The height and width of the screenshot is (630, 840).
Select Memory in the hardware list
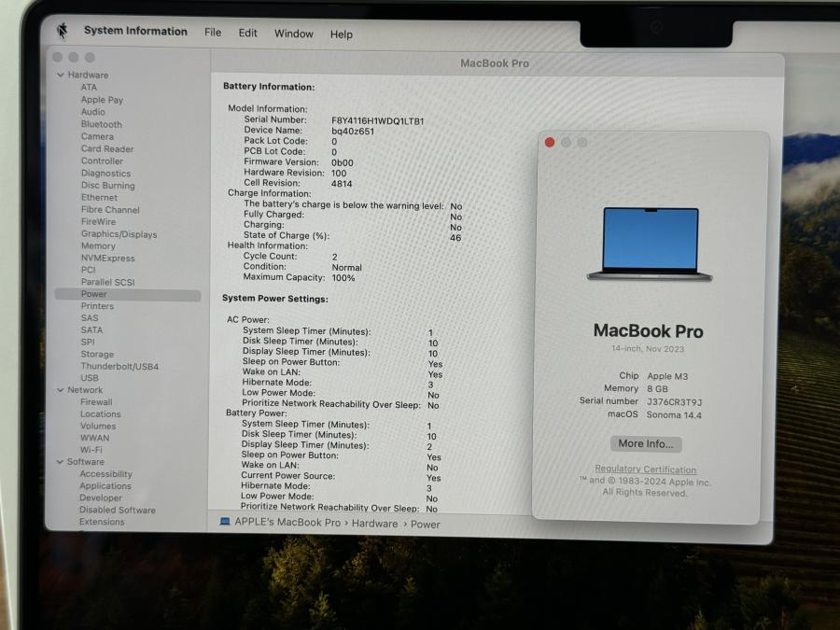click(98, 246)
